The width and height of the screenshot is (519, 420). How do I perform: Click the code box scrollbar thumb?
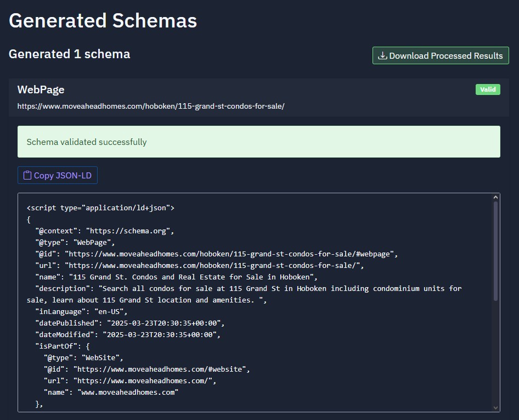coord(495,251)
